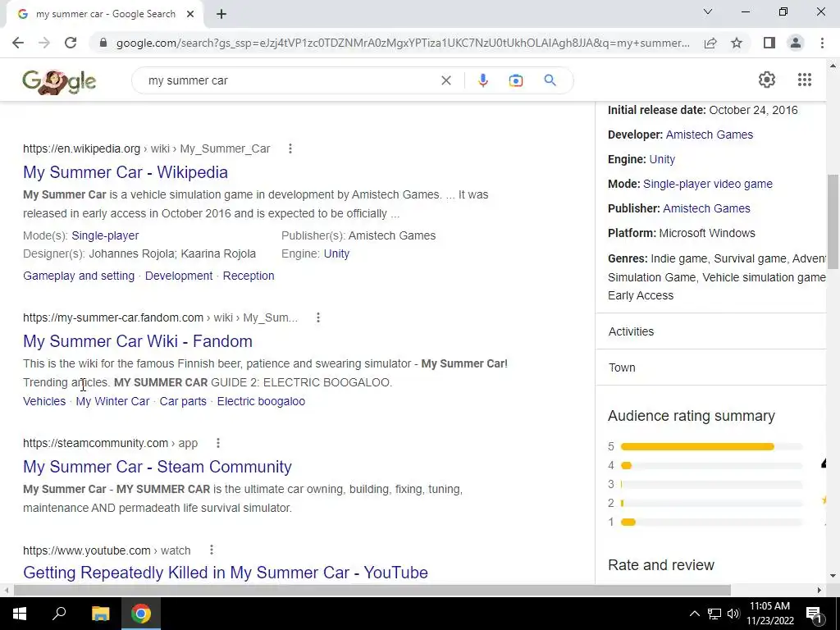Open the Wikipedia result options menu
This screenshot has height=630, width=840.
[x=290, y=148]
